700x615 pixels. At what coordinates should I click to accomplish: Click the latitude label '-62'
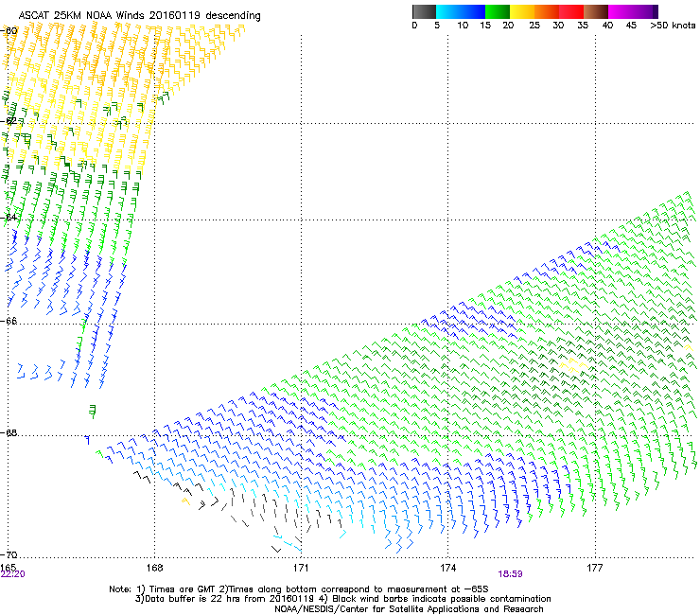pos(9,121)
